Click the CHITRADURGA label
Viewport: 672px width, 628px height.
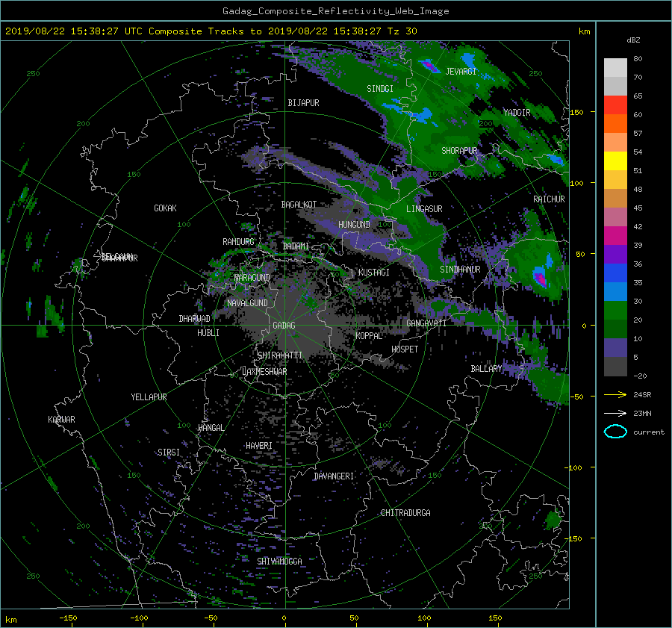coord(406,513)
